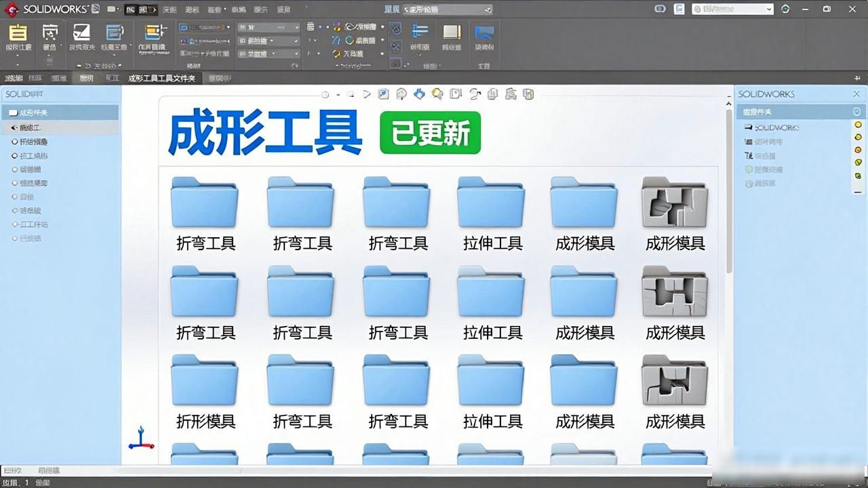868x488 pixels.
Task: Click the large yellow first ribbon icon
Action: coord(18,32)
